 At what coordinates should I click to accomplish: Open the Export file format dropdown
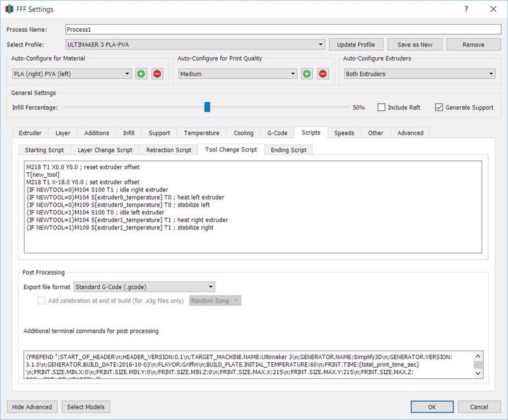pos(144,287)
